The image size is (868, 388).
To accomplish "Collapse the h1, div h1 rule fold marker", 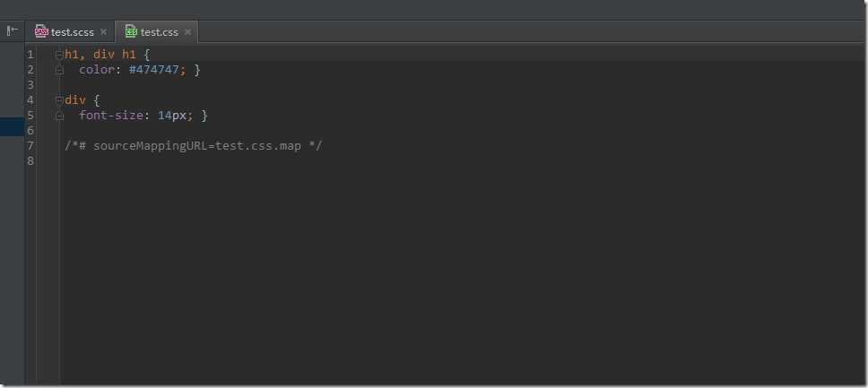I will pos(59,55).
